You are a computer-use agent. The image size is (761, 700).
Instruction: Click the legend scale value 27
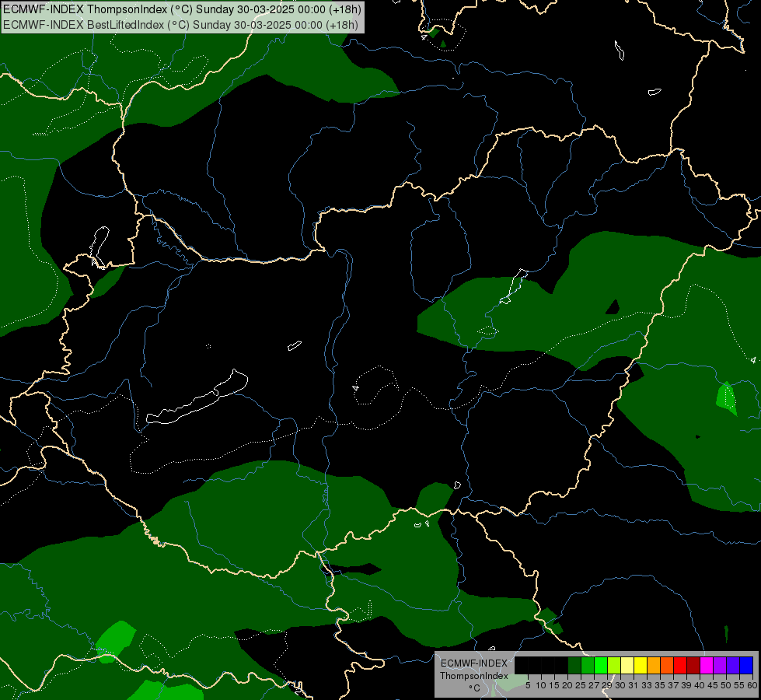pyautogui.click(x=594, y=685)
